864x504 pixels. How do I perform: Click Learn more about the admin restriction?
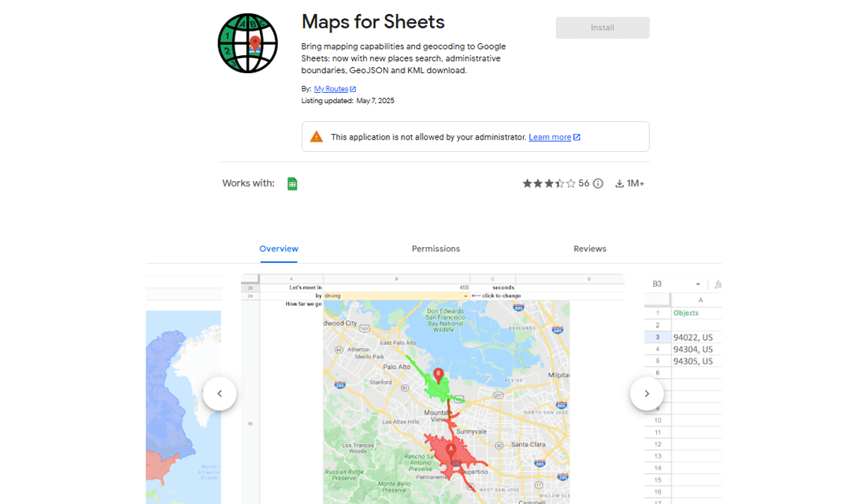click(x=550, y=136)
